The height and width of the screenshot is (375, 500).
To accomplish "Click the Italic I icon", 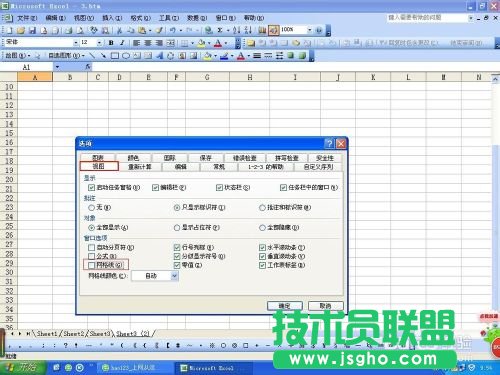I will pyautogui.click(x=122, y=43).
